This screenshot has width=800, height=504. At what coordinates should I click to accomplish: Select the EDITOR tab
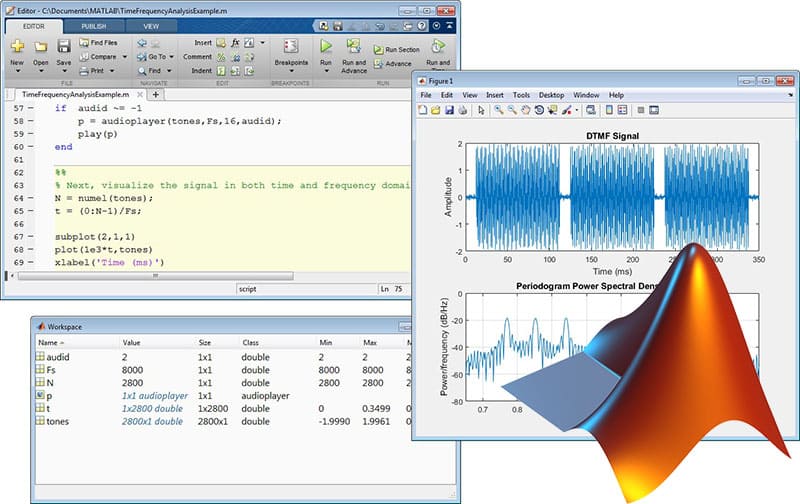pyautogui.click(x=34, y=26)
